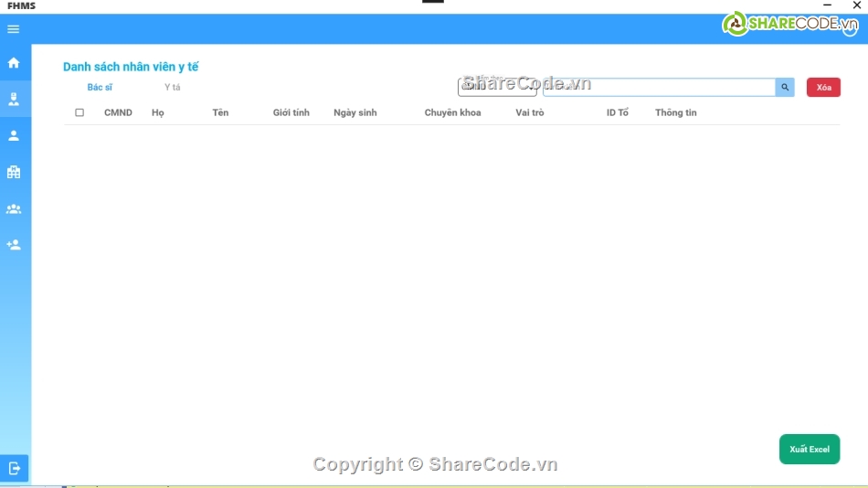The image size is (868, 488).
Task: Go to Home via sidebar house icon
Action: 14,63
